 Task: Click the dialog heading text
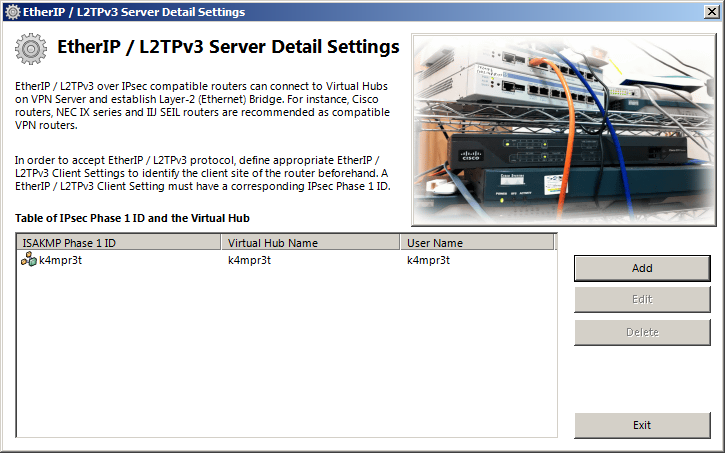(x=228, y=47)
